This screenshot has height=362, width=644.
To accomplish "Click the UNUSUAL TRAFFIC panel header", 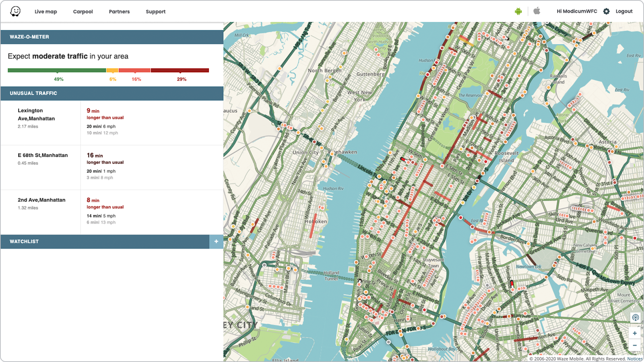I will 112,93.
